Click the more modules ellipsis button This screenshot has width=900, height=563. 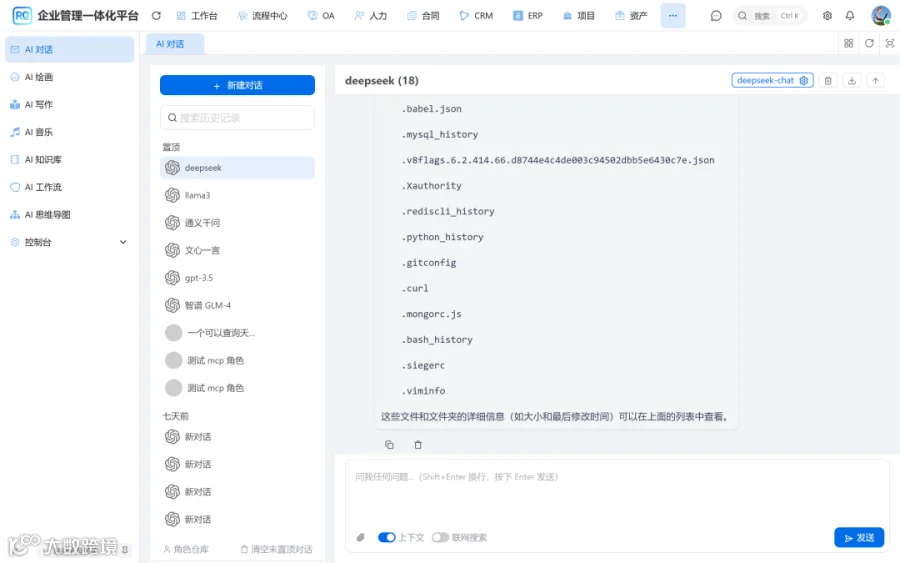(673, 15)
